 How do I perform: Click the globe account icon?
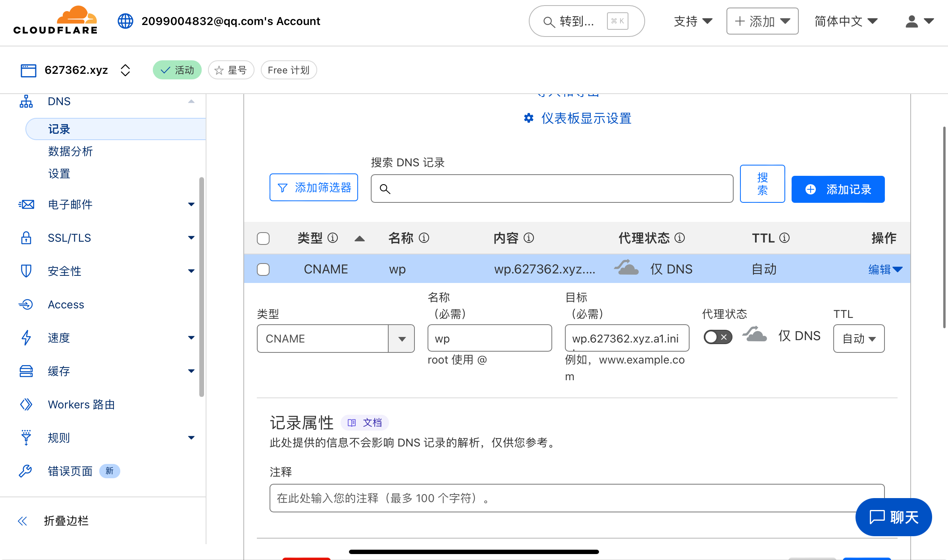click(125, 21)
